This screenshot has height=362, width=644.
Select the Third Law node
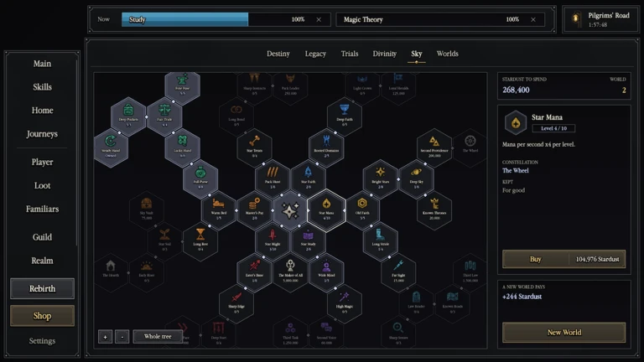pyautogui.click(x=470, y=273)
